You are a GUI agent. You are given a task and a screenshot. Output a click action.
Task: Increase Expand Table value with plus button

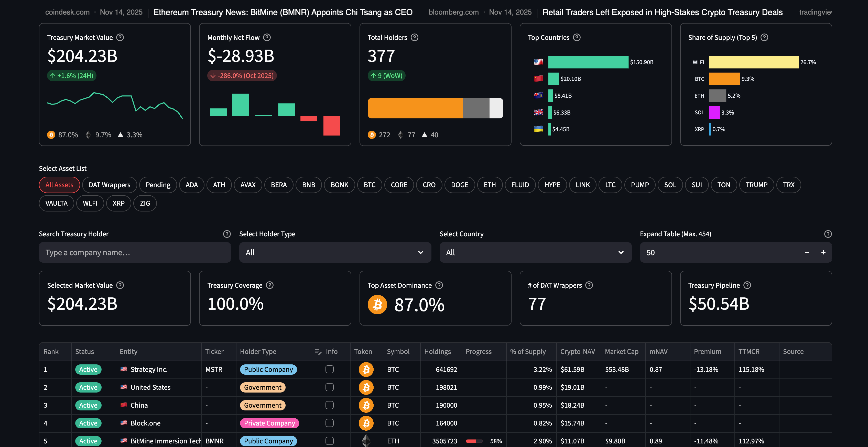coord(823,252)
